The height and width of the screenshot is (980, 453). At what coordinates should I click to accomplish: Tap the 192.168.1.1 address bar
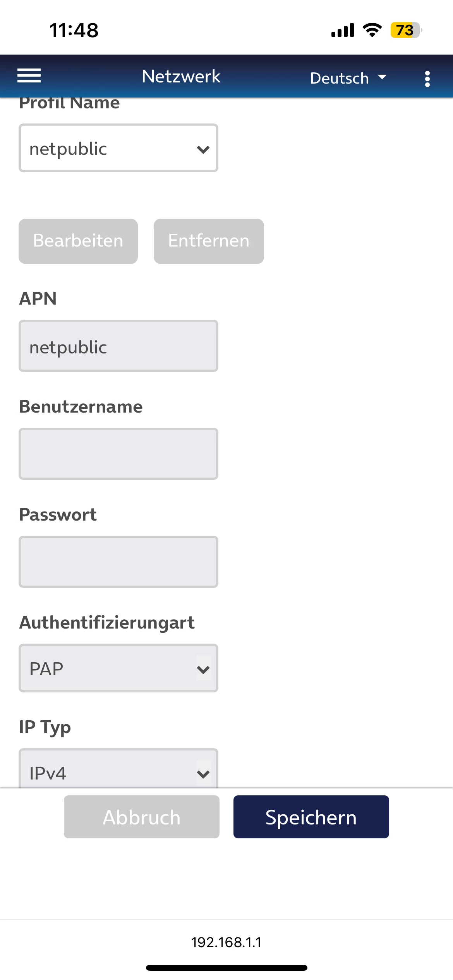click(x=226, y=942)
